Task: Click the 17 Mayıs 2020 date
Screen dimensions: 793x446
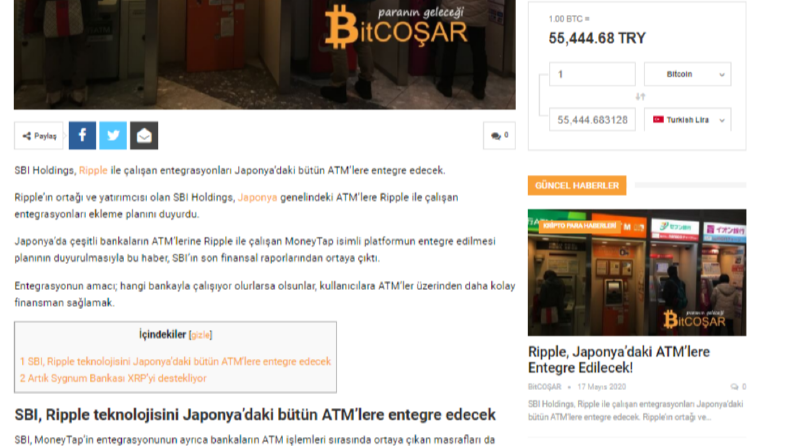Action: tap(601, 387)
